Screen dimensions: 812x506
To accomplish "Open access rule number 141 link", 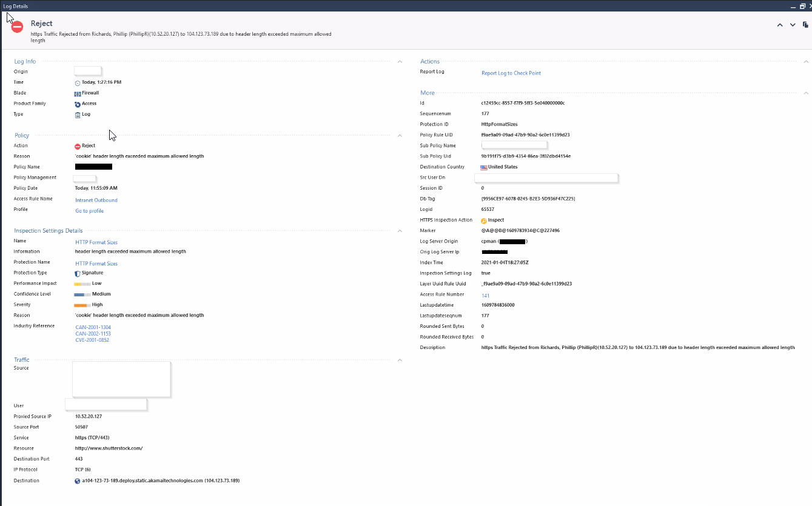I will click(485, 296).
